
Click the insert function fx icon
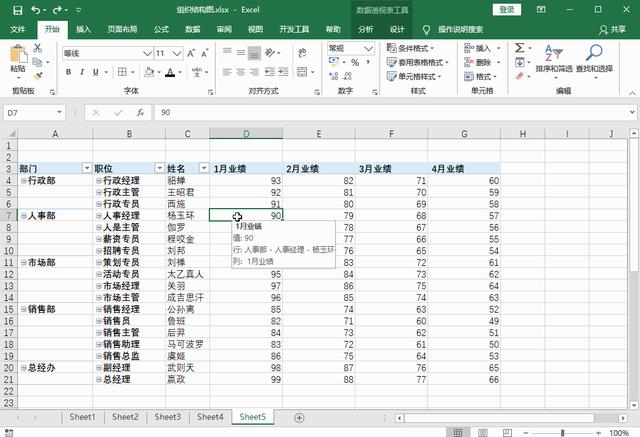(140, 113)
